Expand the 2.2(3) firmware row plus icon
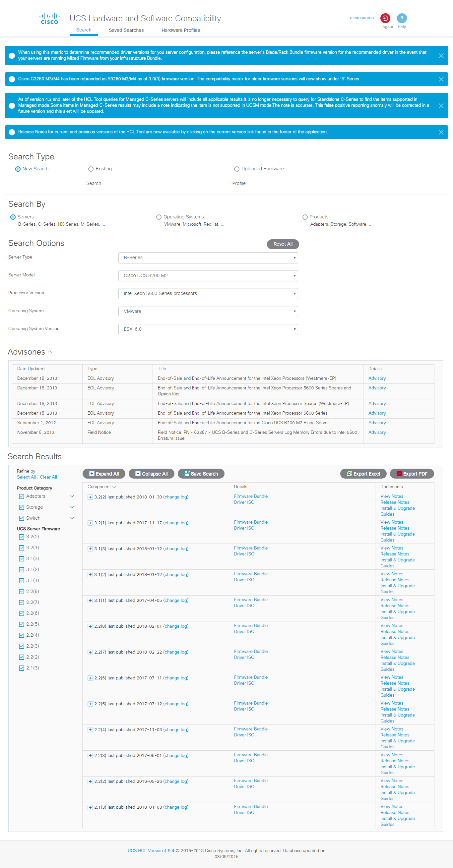Screen dimensions: 453x868 click(x=90, y=756)
